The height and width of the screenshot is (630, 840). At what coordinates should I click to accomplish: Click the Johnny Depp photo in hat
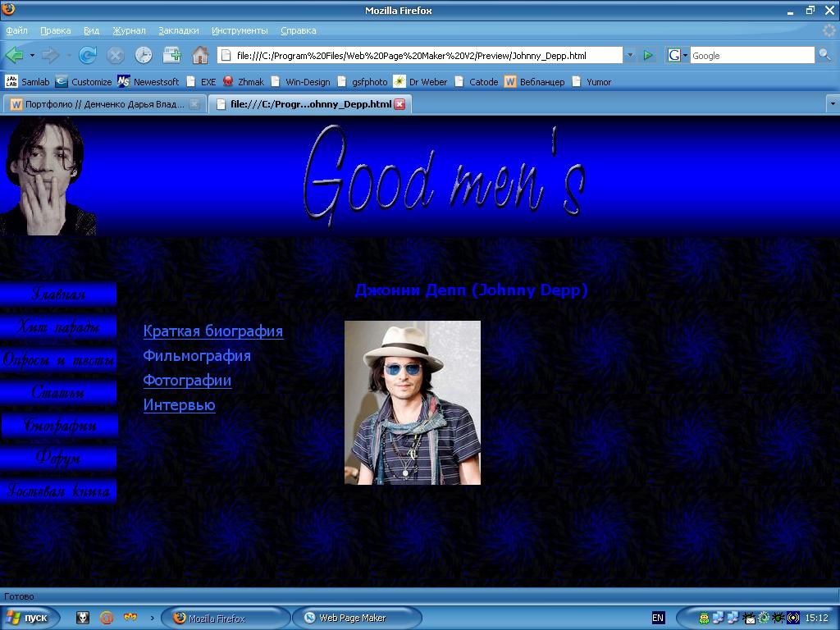413,402
